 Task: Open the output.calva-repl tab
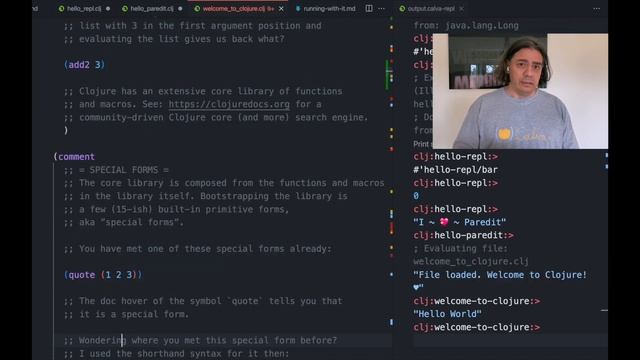[431, 9]
